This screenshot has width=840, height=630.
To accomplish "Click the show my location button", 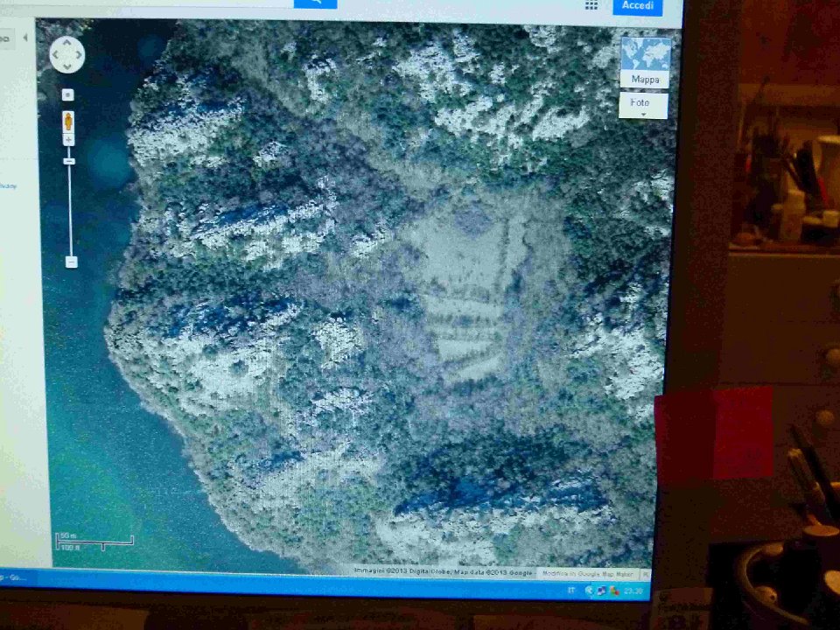I will (67, 94).
